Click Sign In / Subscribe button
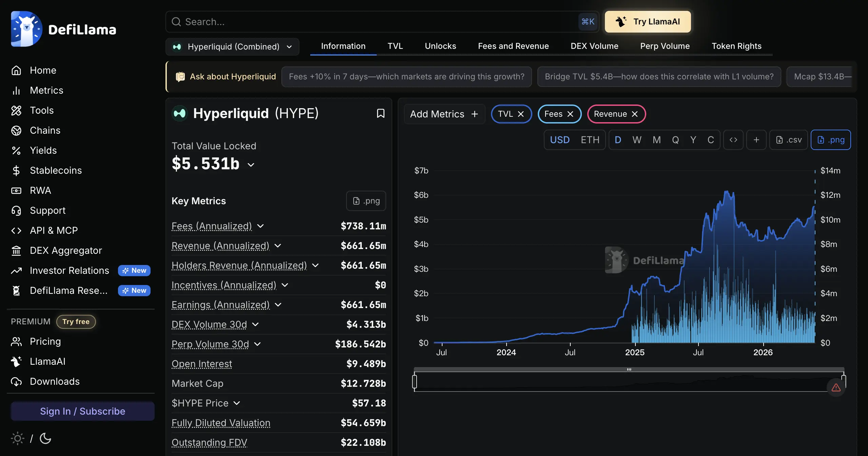The image size is (868, 456). coord(83,411)
